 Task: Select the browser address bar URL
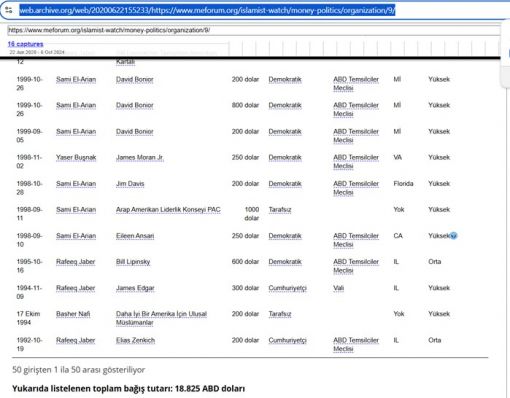click(207, 10)
